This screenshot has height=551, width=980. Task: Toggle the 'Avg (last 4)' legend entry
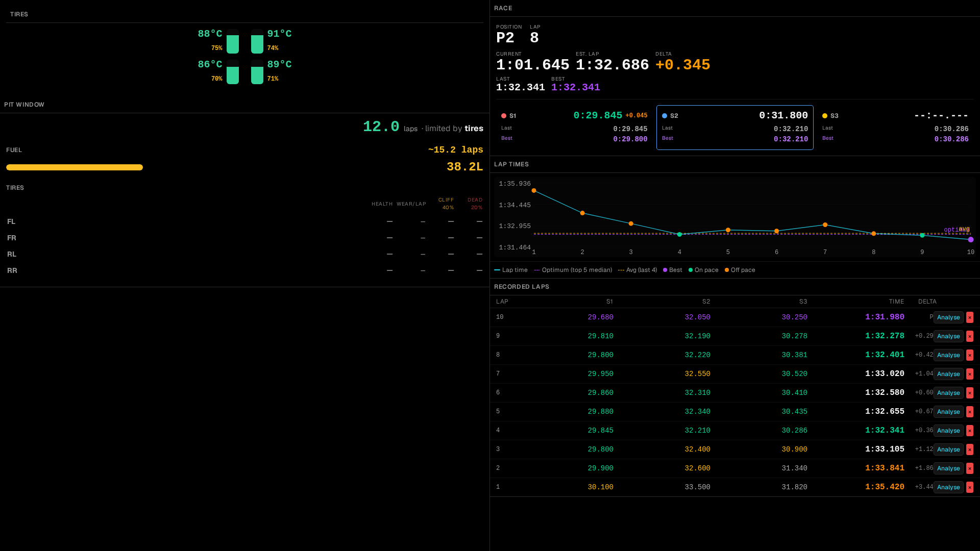tap(638, 270)
